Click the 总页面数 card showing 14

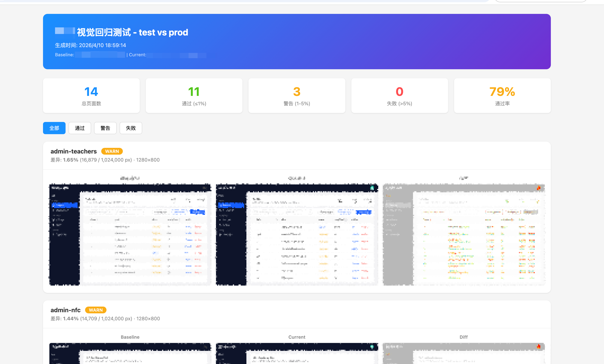[x=91, y=96]
